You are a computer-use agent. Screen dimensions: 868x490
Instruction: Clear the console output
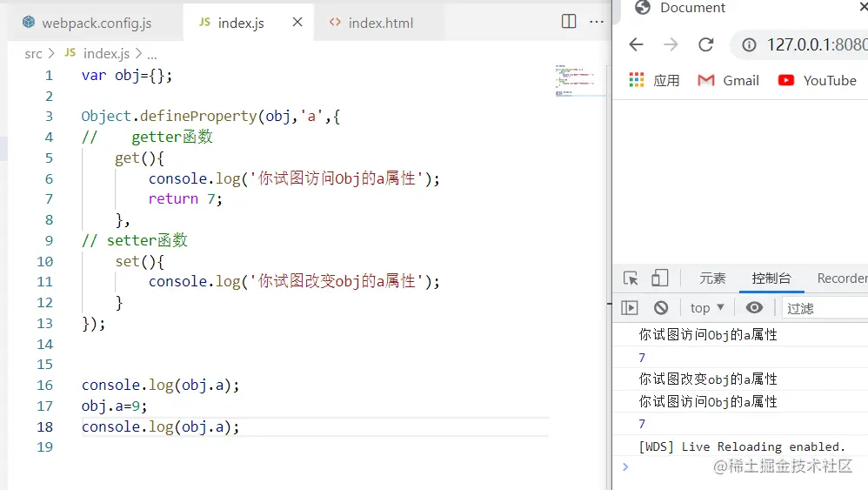[x=661, y=308]
